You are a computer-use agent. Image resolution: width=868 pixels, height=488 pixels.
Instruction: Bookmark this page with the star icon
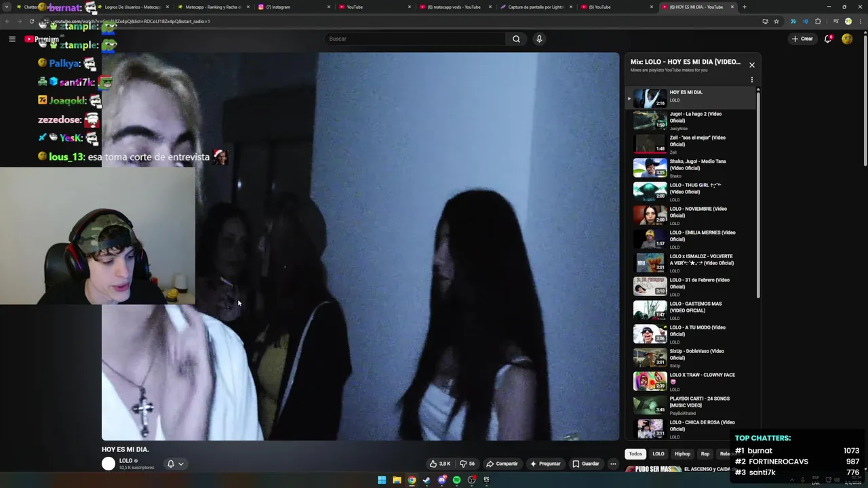point(776,21)
